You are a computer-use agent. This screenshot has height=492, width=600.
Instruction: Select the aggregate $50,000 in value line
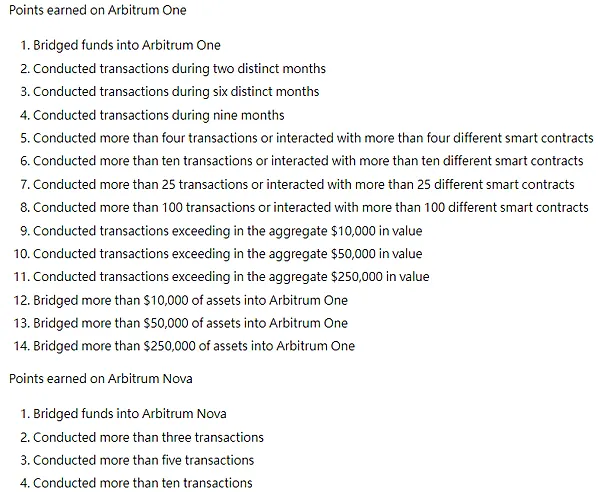227,254
